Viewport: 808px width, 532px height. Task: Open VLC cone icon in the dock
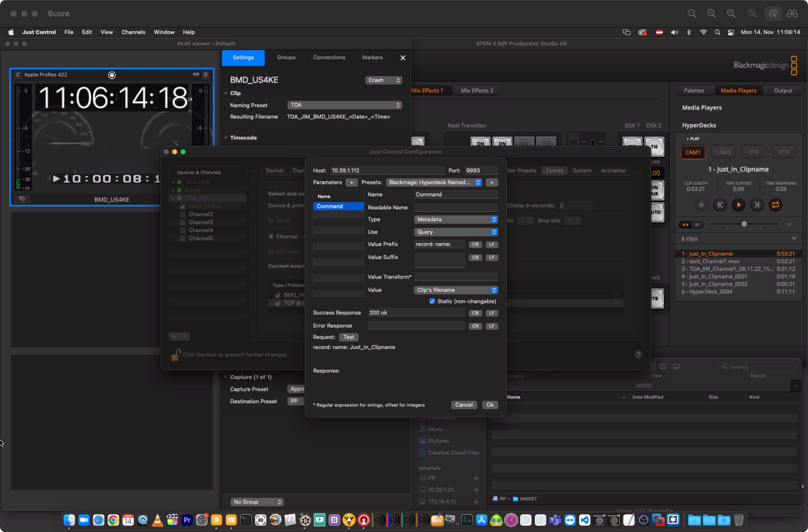pyautogui.click(x=157, y=520)
